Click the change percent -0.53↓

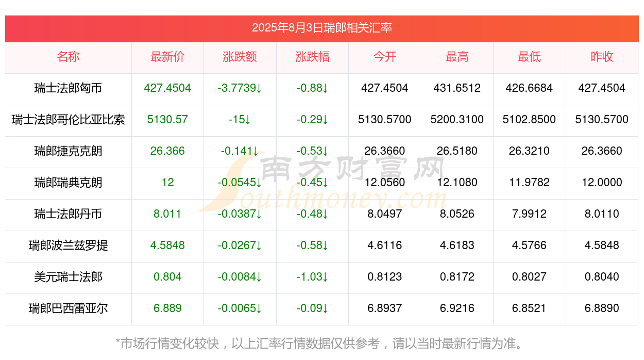pyautogui.click(x=312, y=151)
